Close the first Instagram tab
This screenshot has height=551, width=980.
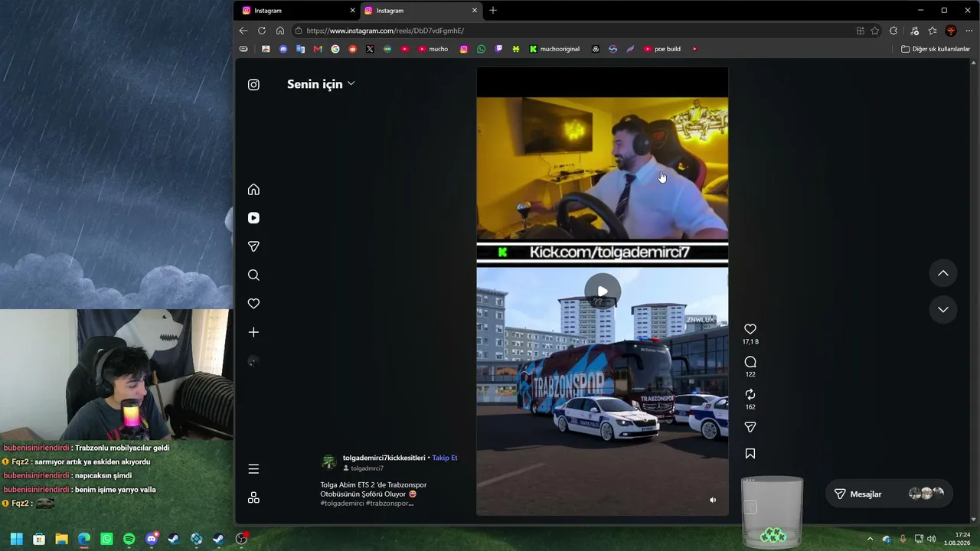[x=353, y=11]
